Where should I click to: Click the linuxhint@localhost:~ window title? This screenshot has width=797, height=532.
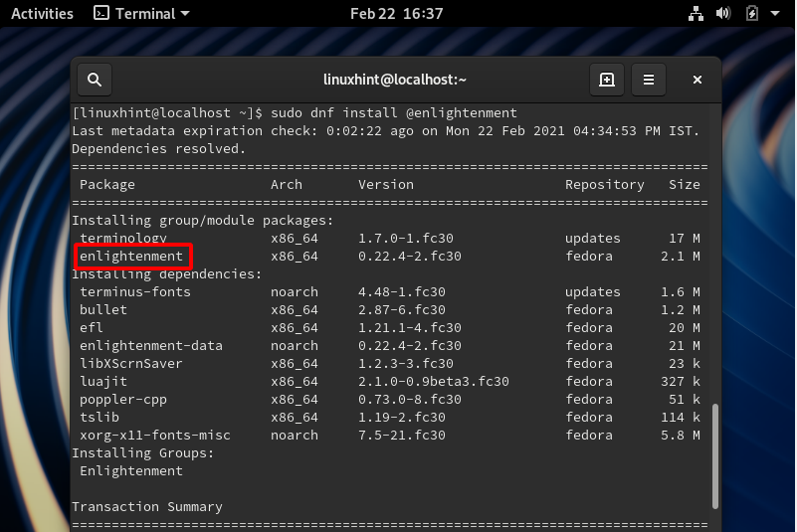(395, 80)
